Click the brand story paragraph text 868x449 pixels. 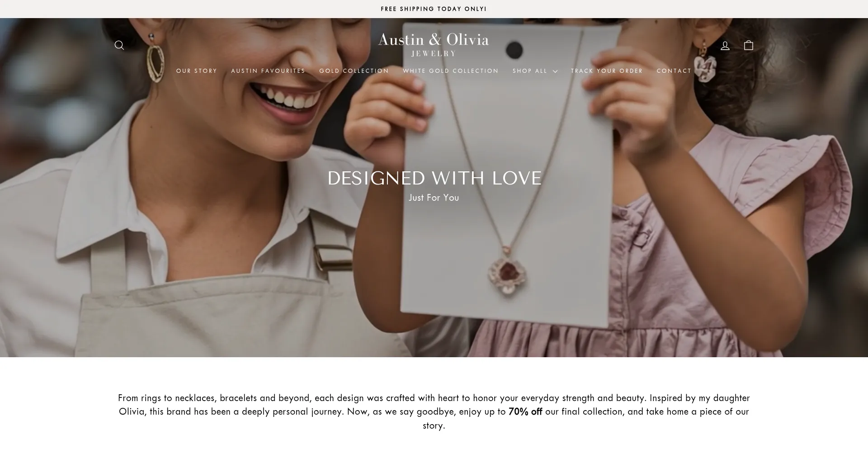(x=434, y=411)
